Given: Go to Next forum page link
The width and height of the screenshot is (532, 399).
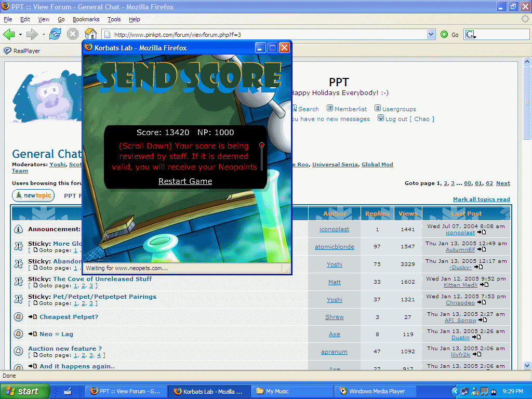Looking at the screenshot, I should (503, 183).
